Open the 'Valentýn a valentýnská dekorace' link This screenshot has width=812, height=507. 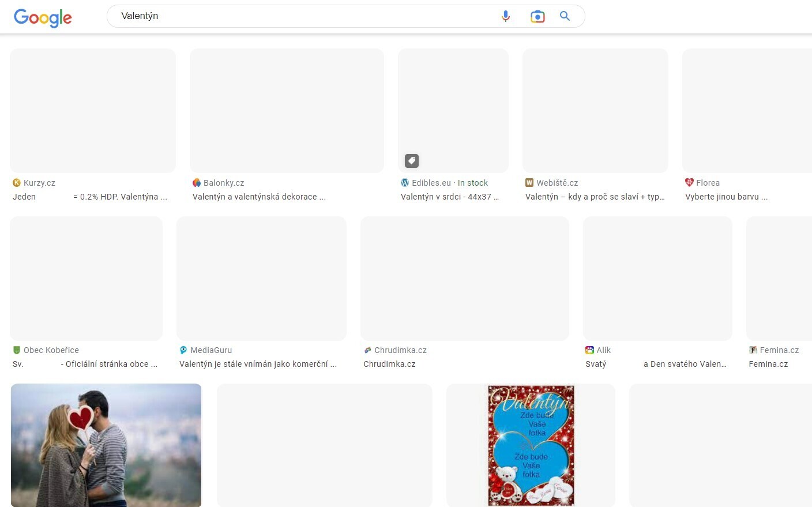coord(259,197)
